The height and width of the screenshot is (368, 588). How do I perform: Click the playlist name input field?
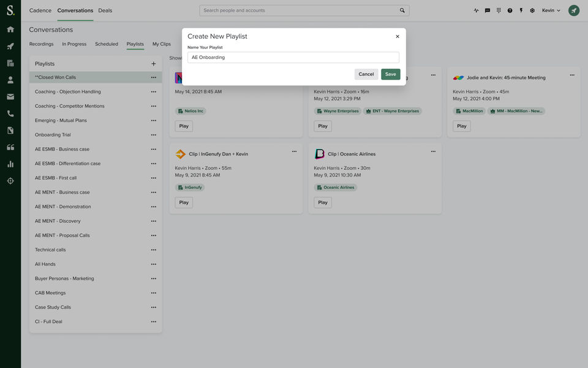[293, 57]
